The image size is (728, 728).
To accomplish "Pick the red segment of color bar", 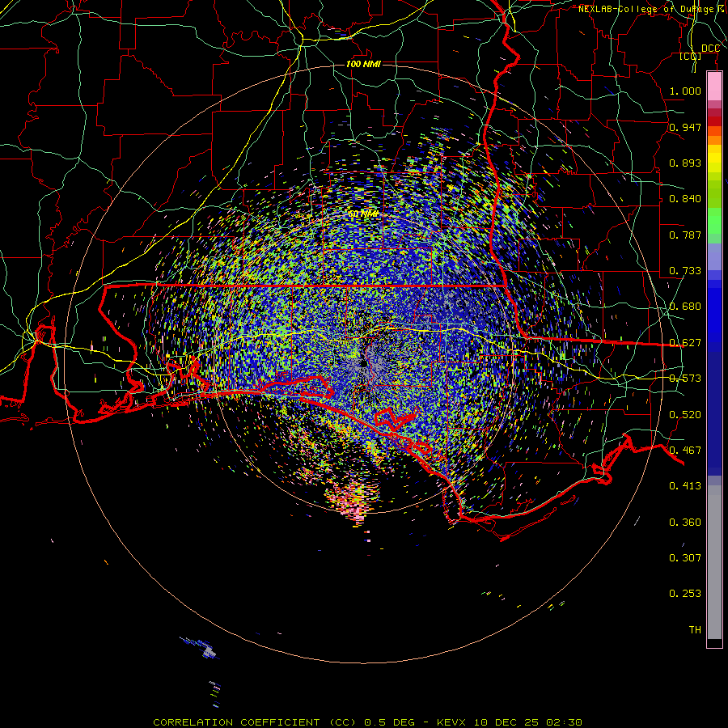I will (x=714, y=121).
